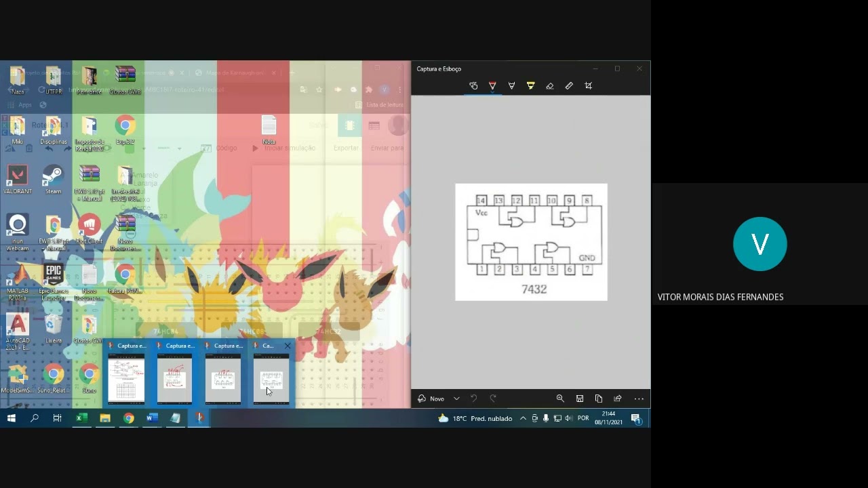Open the notification center icon
The height and width of the screenshot is (488, 868).
point(636,418)
